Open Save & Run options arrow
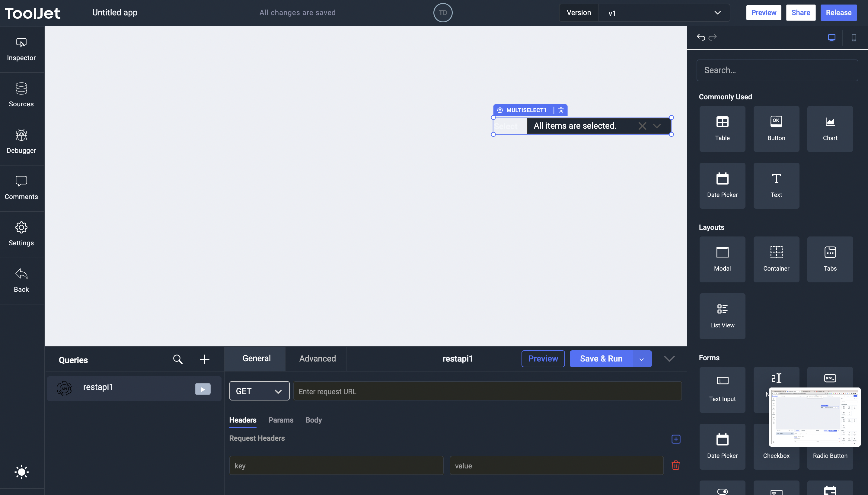Image resolution: width=868 pixels, height=495 pixels. [642, 359]
